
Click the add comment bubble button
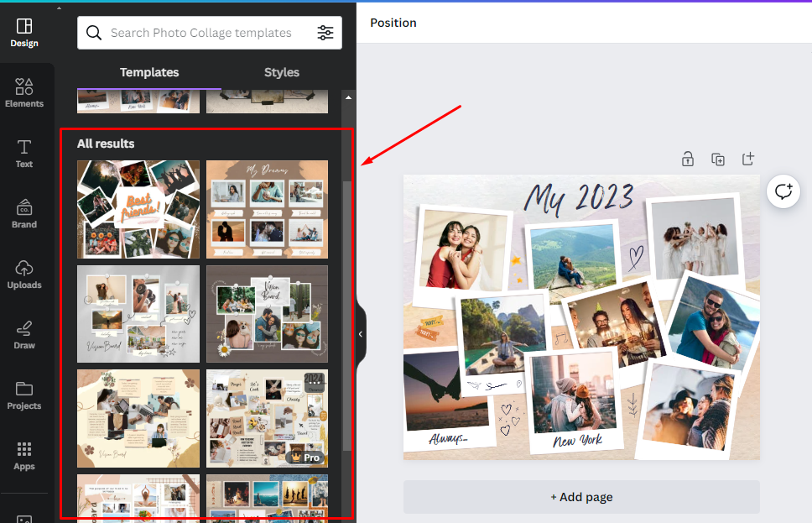click(x=783, y=191)
